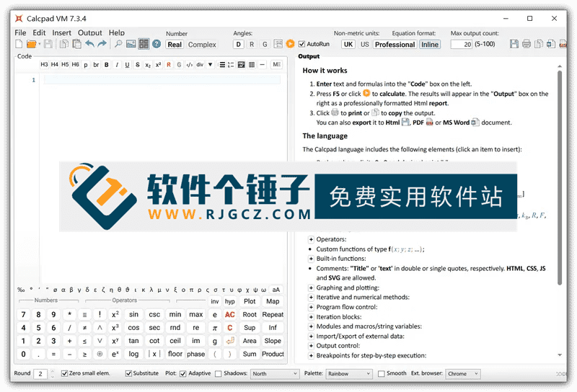
Task: Create a new blank document
Action: pyautogui.click(x=19, y=44)
